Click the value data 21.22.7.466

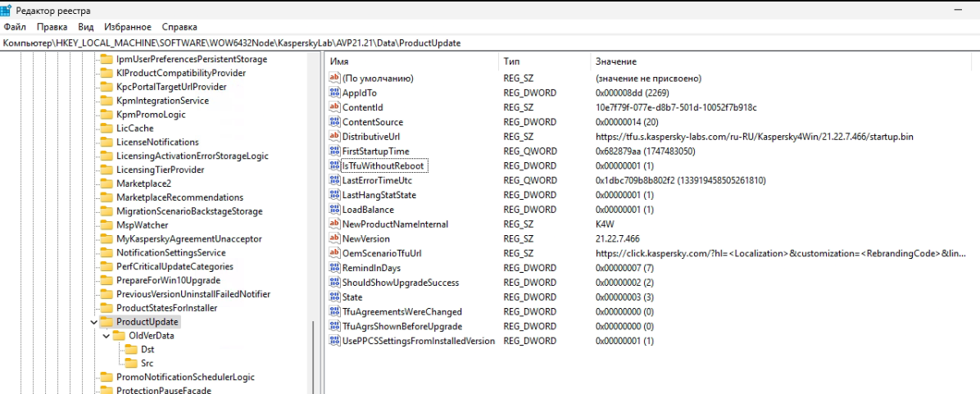[x=618, y=238]
